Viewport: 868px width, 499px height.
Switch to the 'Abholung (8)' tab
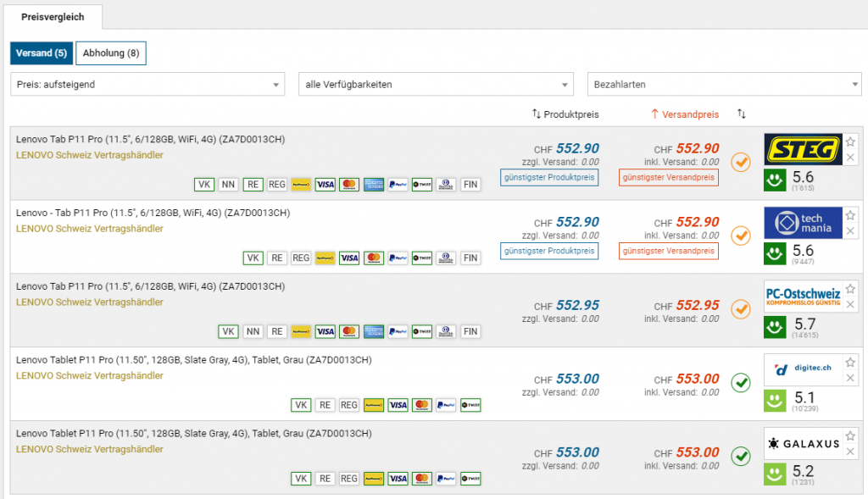click(111, 53)
